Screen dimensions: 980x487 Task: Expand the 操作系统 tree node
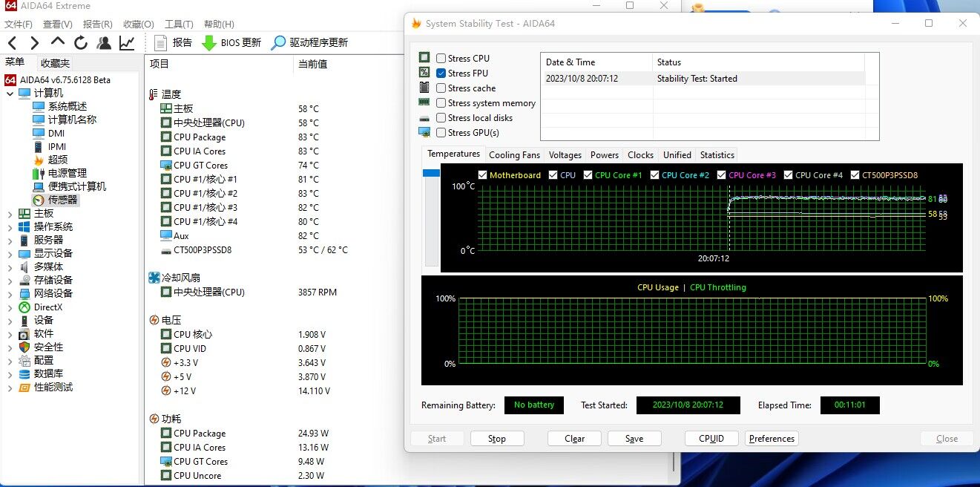click(10, 227)
